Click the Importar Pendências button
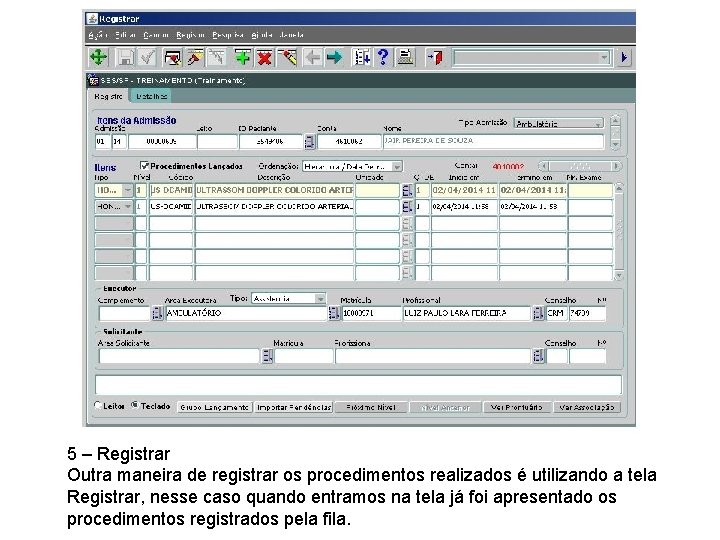This screenshot has height=540, width=720. click(x=294, y=407)
